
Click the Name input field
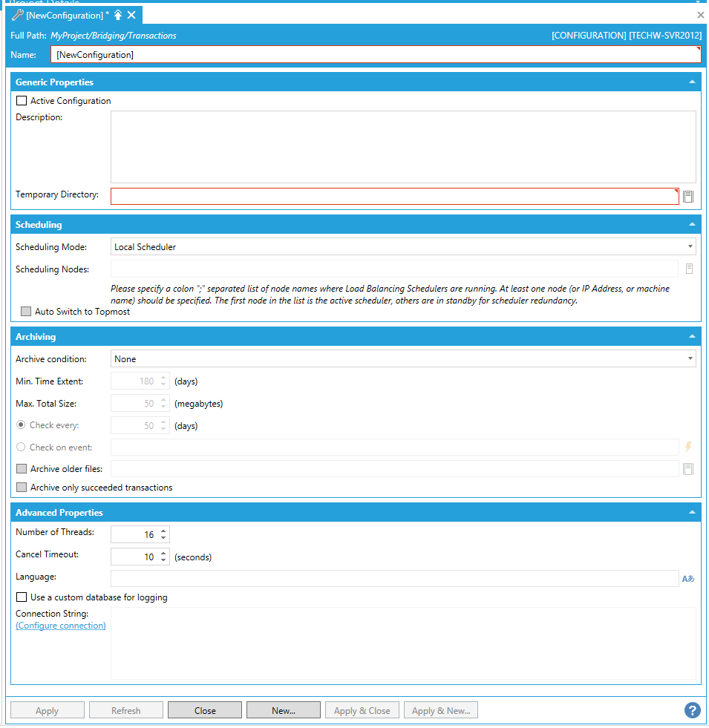click(375, 55)
